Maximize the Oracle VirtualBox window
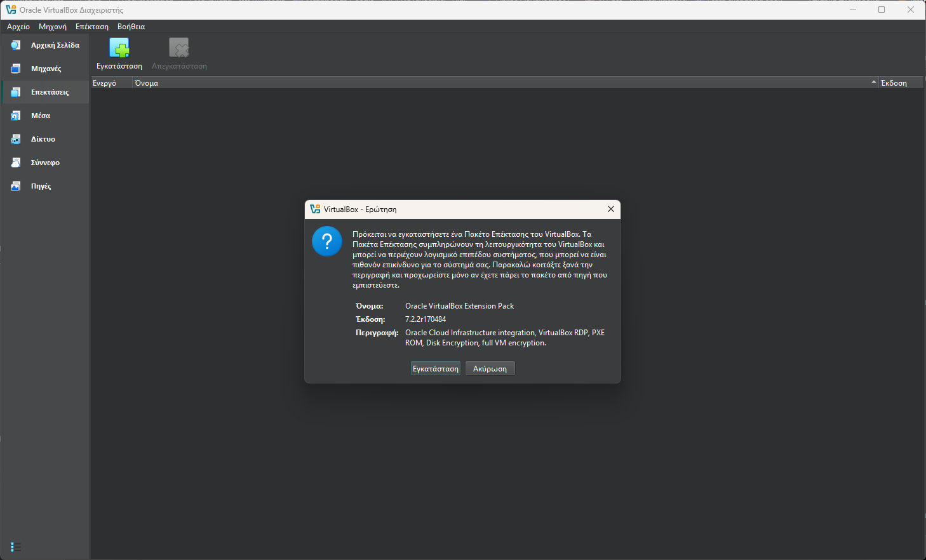The height and width of the screenshot is (560, 926). tap(882, 10)
